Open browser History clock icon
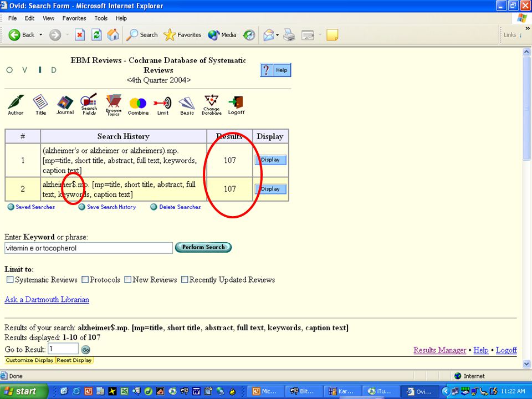 point(249,34)
